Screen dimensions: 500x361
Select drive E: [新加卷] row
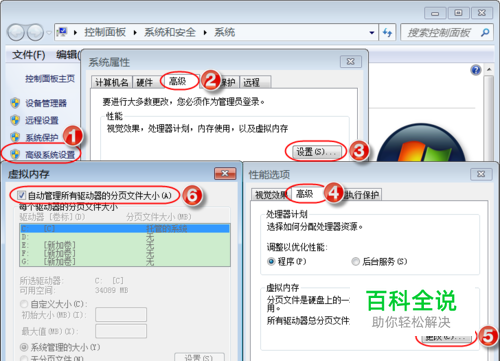(125, 245)
